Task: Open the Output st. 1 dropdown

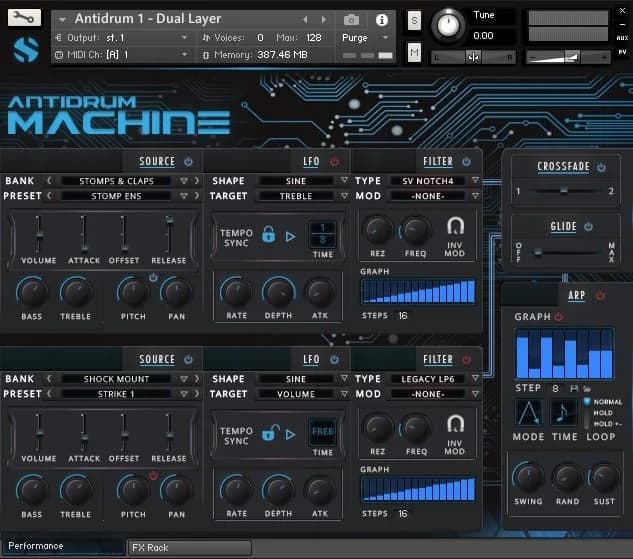Action: click(x=184, y=38)
